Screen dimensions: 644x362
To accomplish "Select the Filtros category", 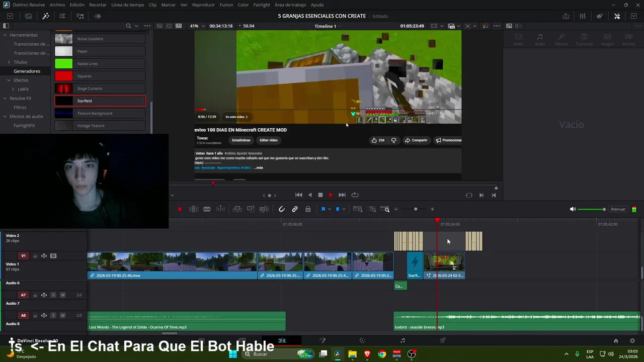I will (20, 108).
